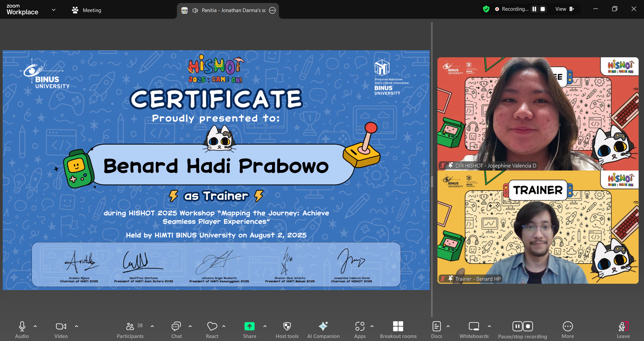Open the More options menu

click(x=568, y=330)
